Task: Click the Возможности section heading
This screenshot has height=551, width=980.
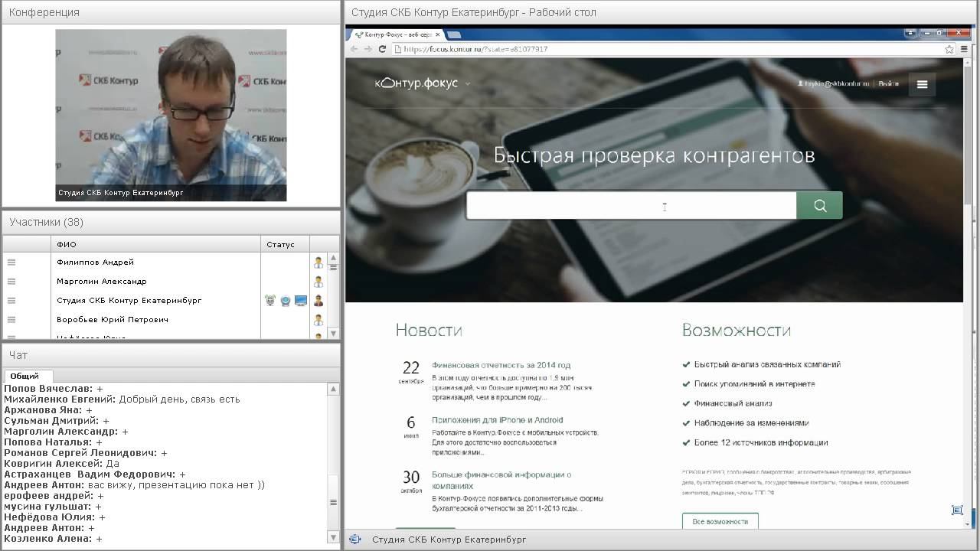Action: (x=737, y=331)
